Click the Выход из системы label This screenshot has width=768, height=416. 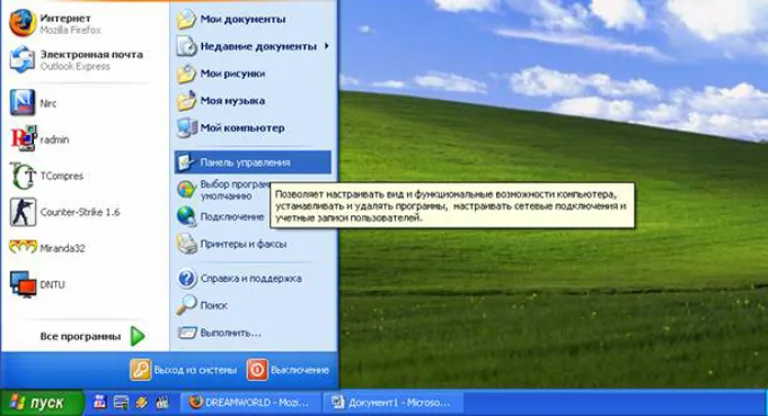[195, 370]
